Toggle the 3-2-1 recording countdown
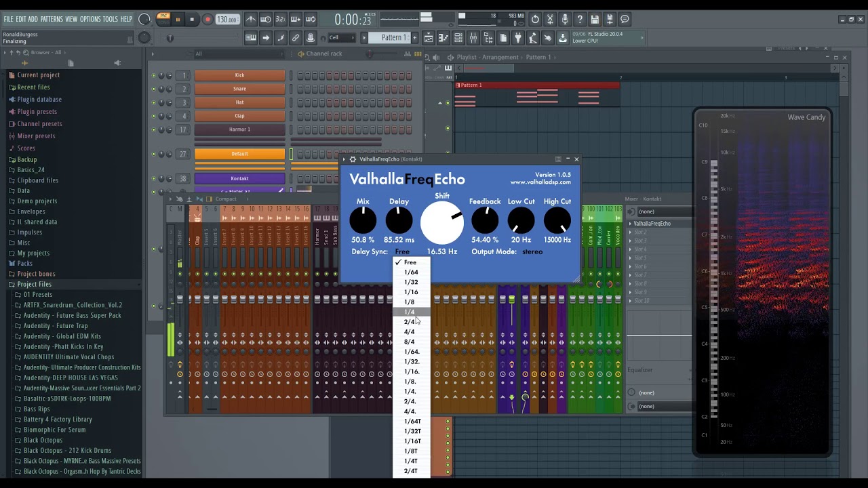 281,20
